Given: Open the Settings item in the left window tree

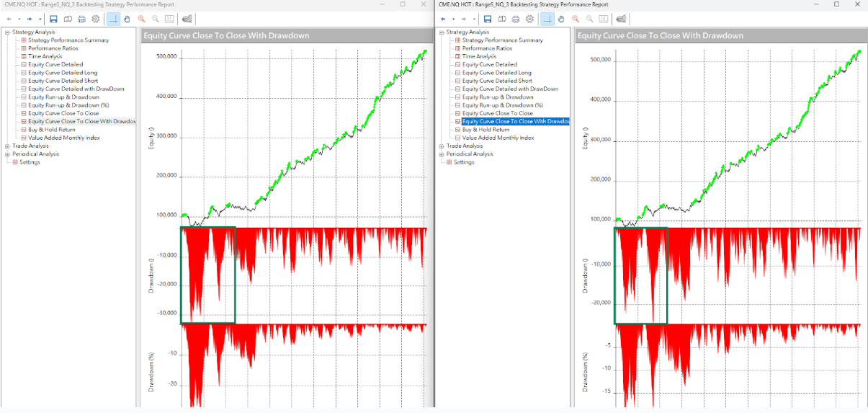Looking at the screenshot, I should click(30, 162).
